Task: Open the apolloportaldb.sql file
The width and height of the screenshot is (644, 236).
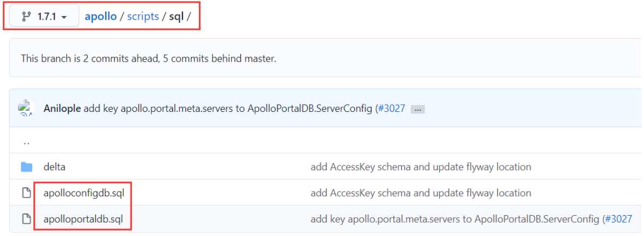Action: click(x=83, y=218)
